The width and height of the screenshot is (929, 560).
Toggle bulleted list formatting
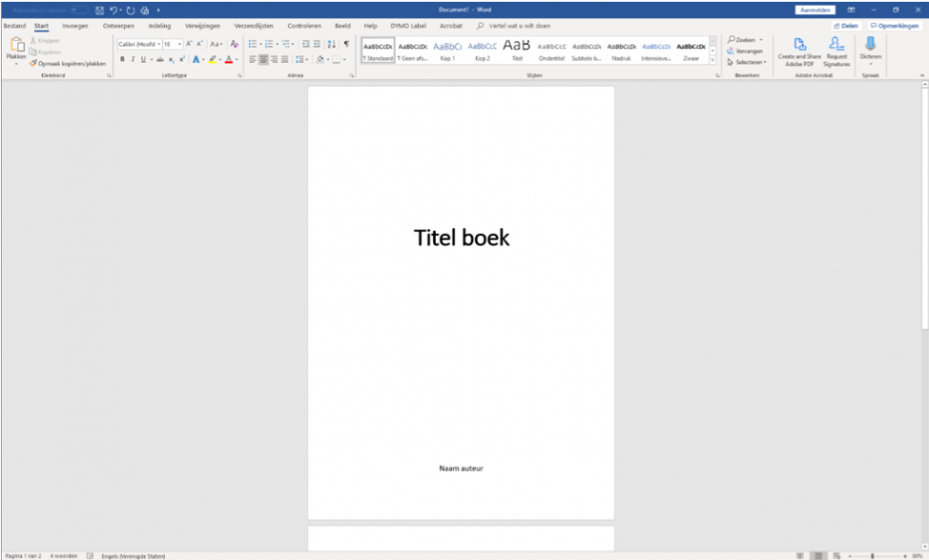click(251, 44)
